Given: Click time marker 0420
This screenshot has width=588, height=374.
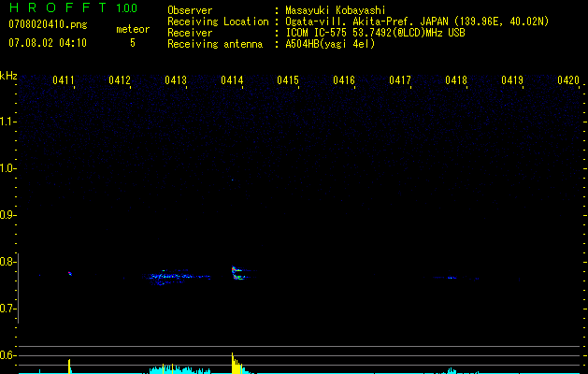Looking at the screenshot, I should pos(568,79).
